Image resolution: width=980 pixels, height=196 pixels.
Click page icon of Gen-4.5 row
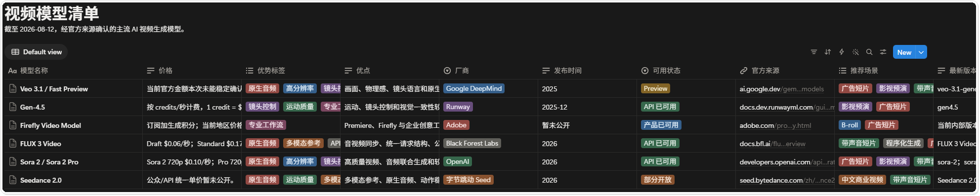tap(13, 107)
